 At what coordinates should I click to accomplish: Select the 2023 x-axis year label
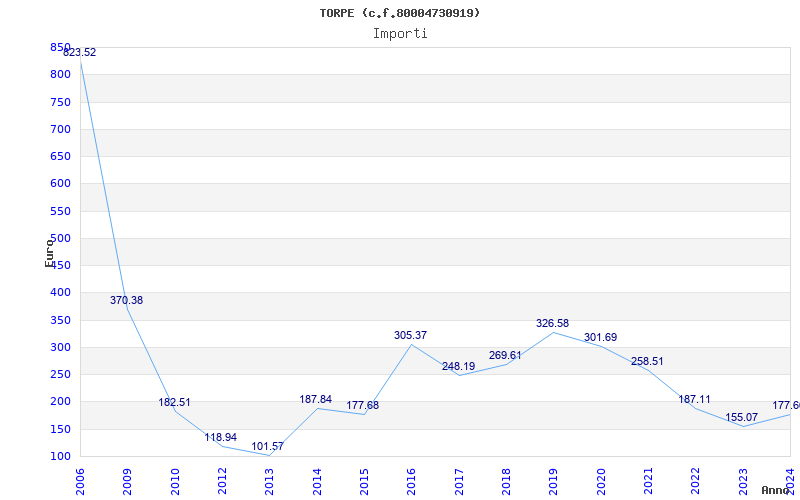point(743,482)
